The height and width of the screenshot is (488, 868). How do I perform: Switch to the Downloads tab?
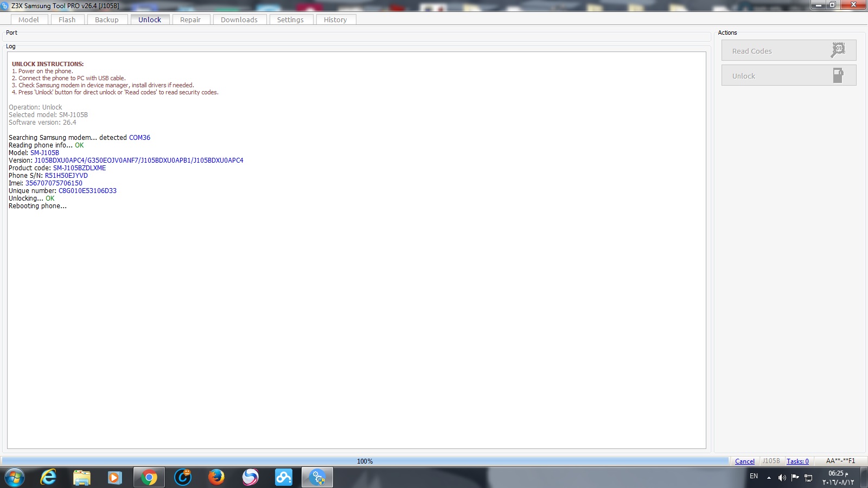(x=239, y=20)
